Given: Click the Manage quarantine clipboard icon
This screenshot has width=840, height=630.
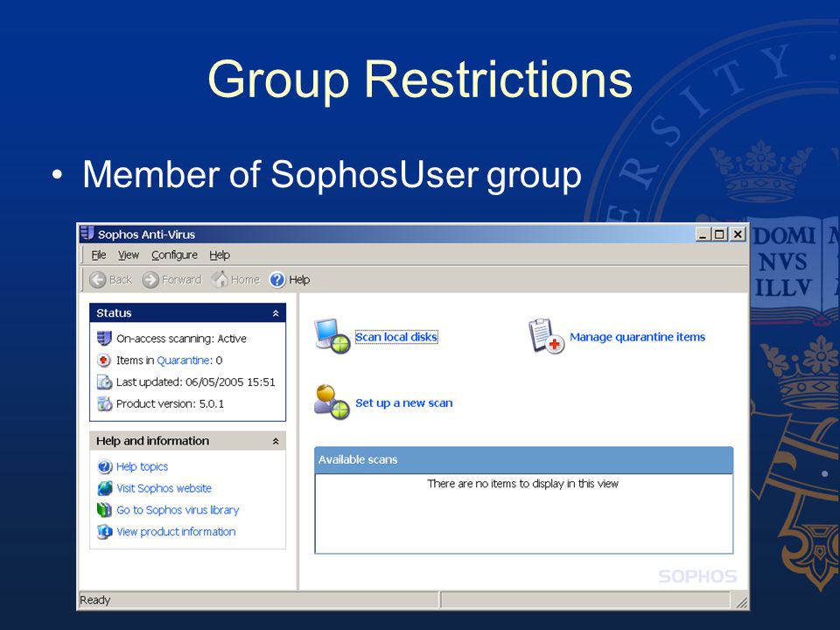Looking at the screenshot, I should point(546,336).
